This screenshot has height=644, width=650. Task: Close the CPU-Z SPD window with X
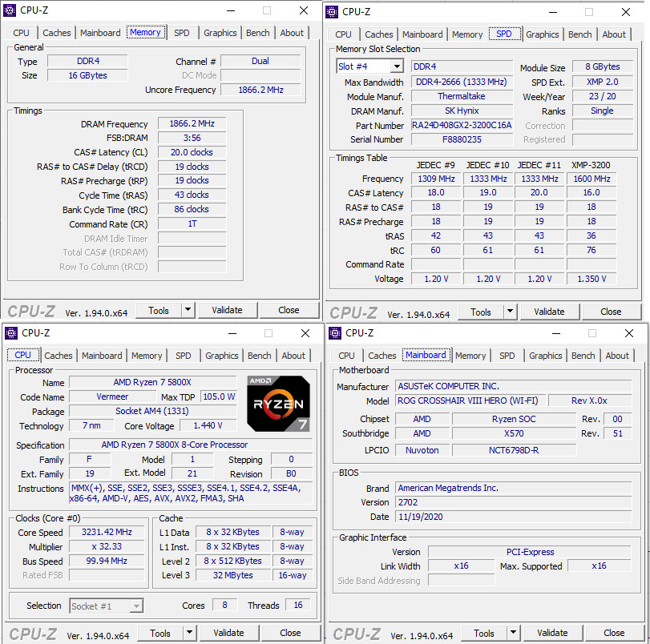626,12
